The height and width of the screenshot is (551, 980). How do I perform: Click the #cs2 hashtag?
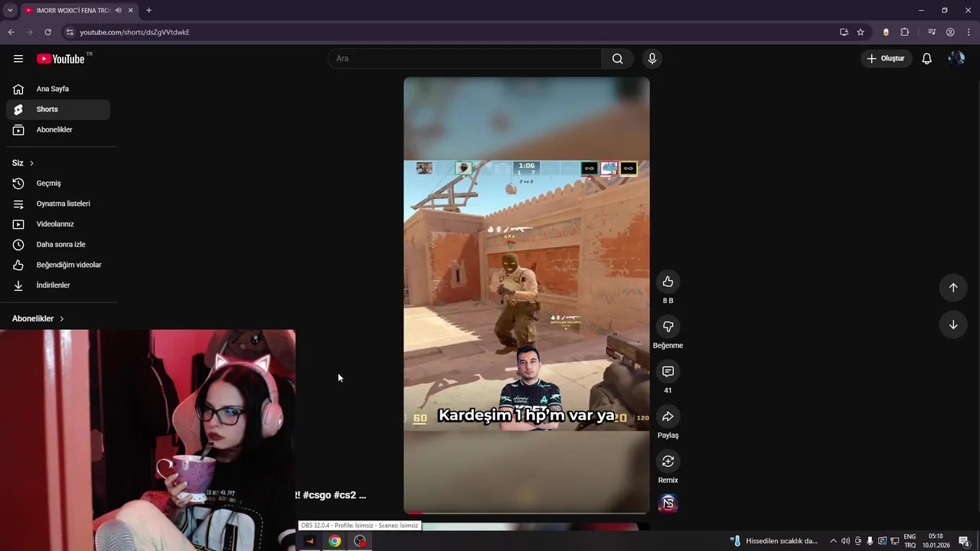coord(345,495)
